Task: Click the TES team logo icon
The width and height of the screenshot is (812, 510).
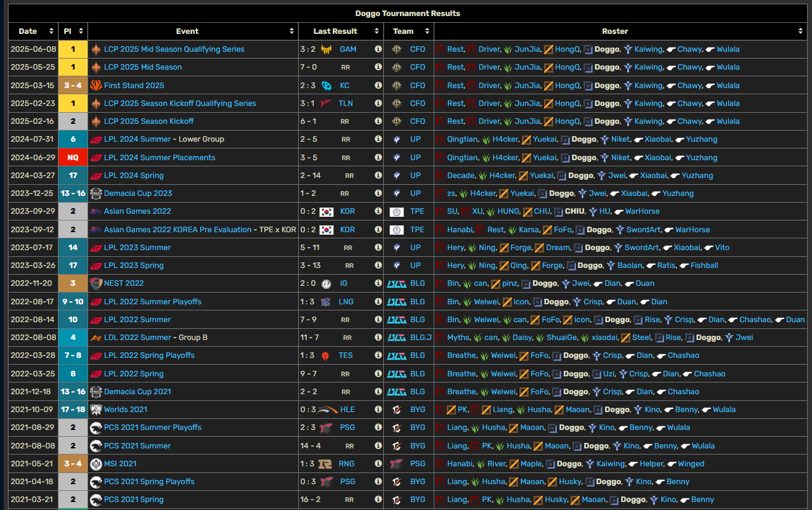Action: click(327, 355)
